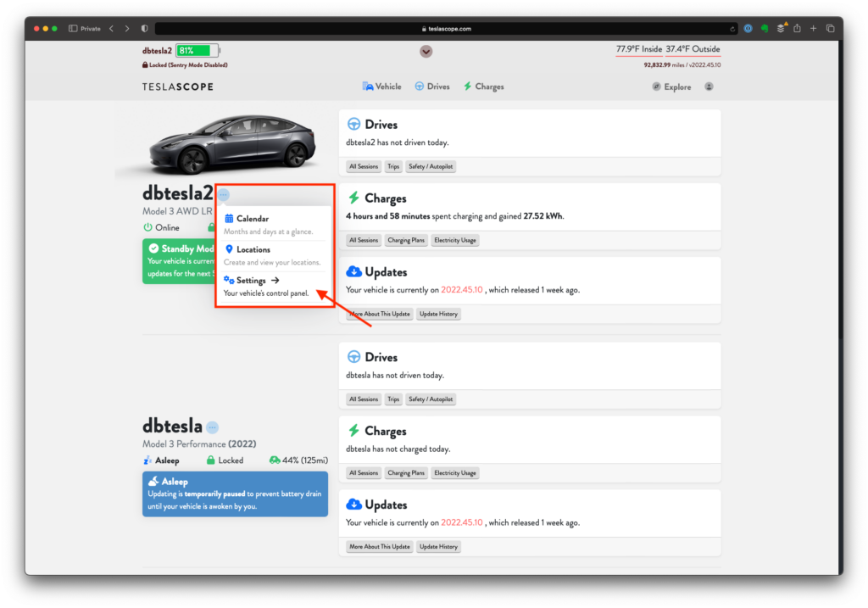Image resolution: width=868 pixels, height=608 pixels.
Task: Open Explore using the compass icon
Action: [x=656, y=86]
